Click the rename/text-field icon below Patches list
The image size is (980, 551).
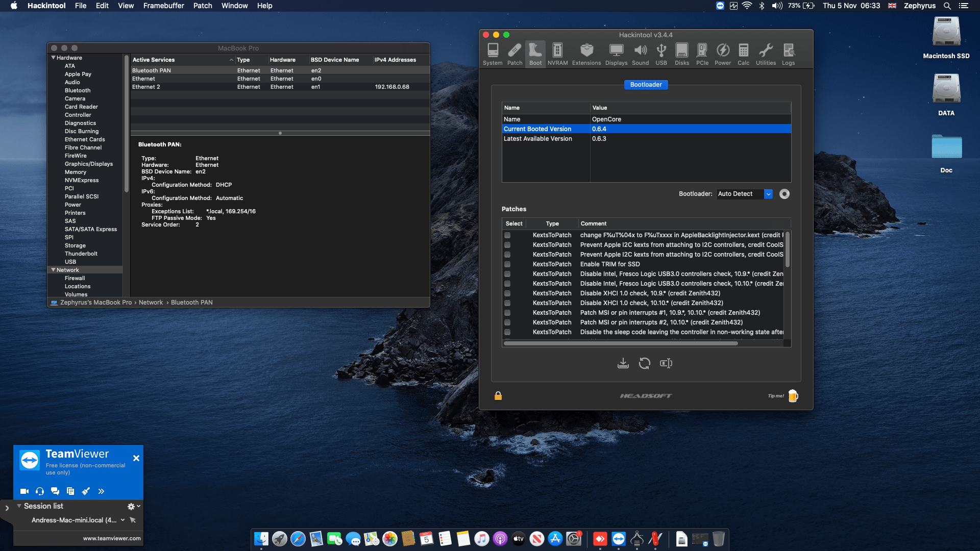pyautogui.click(x=666, y=363)
